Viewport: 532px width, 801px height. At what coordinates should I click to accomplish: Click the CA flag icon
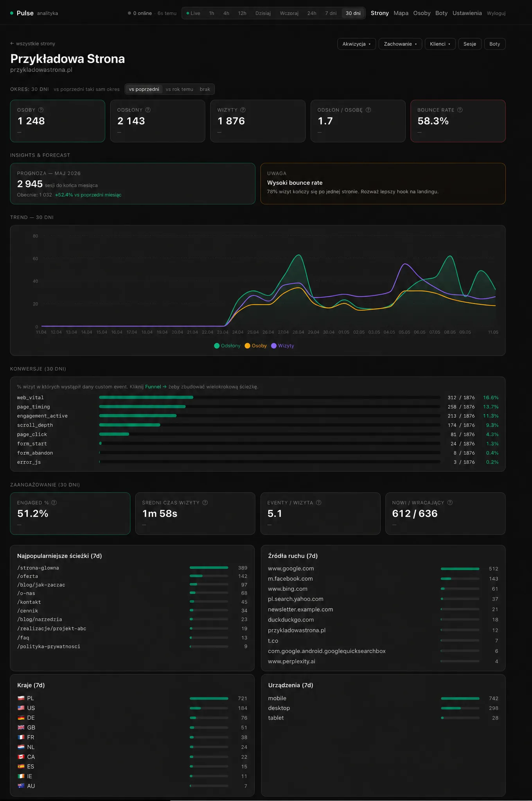(x=21, y=757)
